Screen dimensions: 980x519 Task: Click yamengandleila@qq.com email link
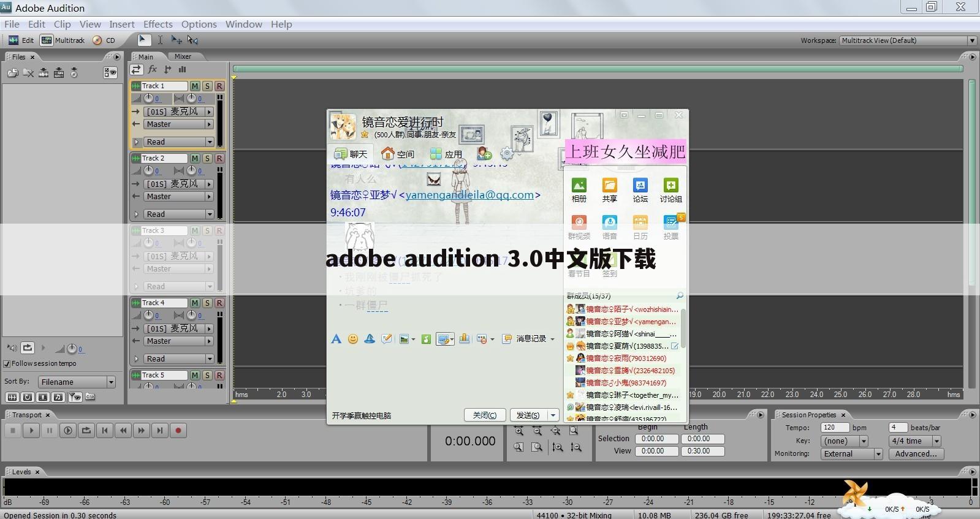[469, 195]
